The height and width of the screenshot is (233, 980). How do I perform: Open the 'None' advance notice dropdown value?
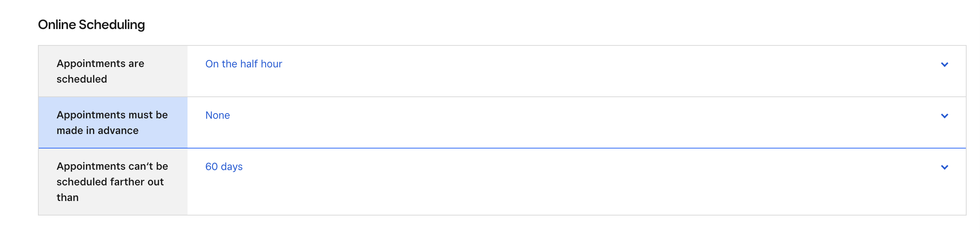218,115
